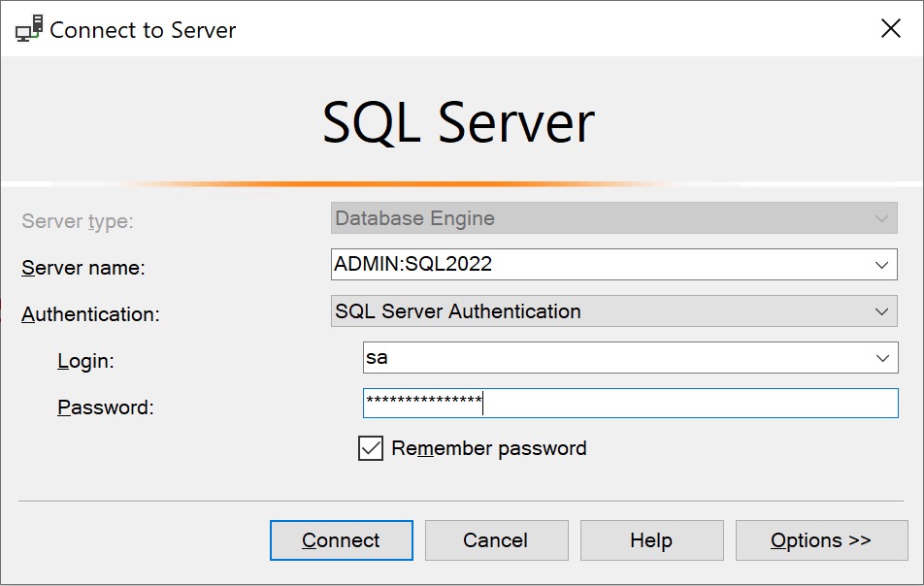
Task: Click the Connect button
Action: tap(342, 540)
